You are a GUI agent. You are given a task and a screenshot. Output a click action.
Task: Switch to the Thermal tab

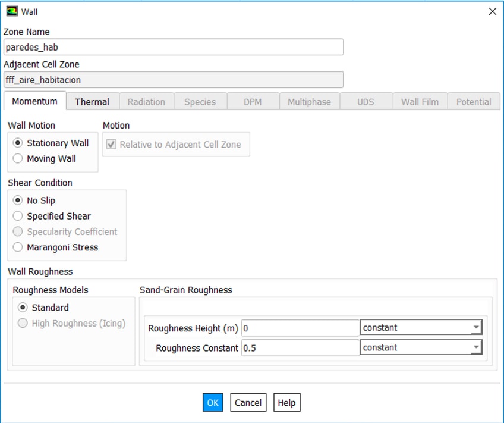tap(92, 102)
